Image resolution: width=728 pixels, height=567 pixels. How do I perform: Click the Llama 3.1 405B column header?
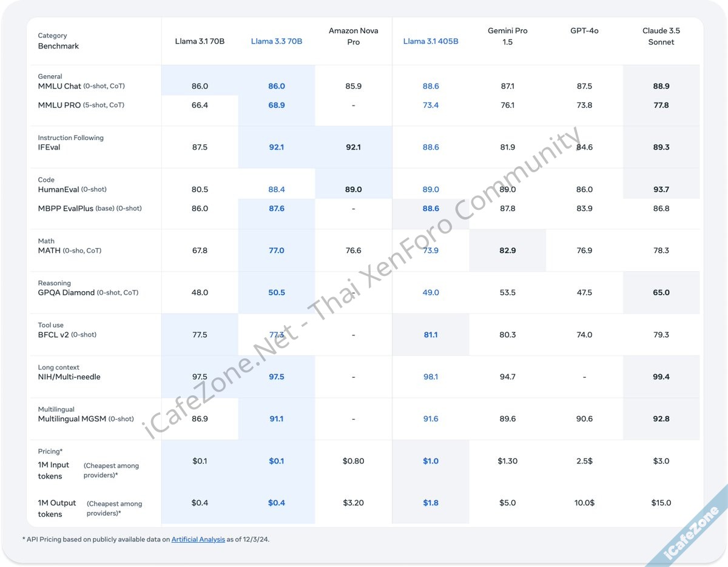tap(430, 41)
